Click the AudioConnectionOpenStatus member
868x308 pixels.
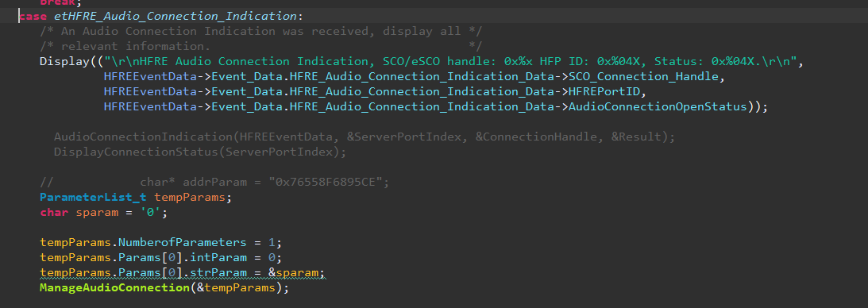658,106
